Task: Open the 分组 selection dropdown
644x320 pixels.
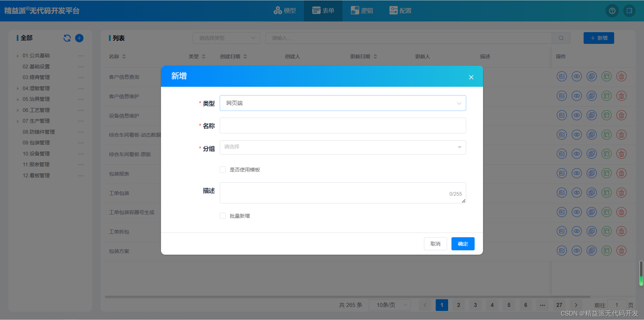Action: click(x=342, y=147)
